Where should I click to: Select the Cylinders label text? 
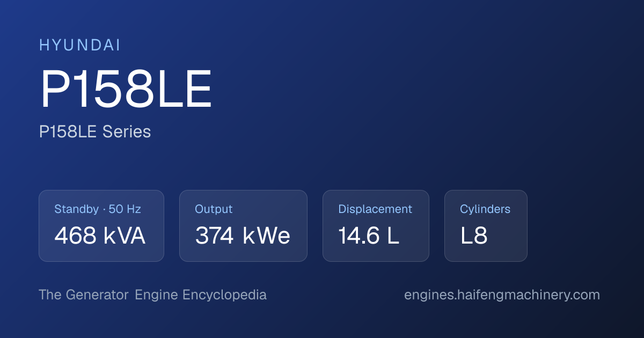click(485, 210)
